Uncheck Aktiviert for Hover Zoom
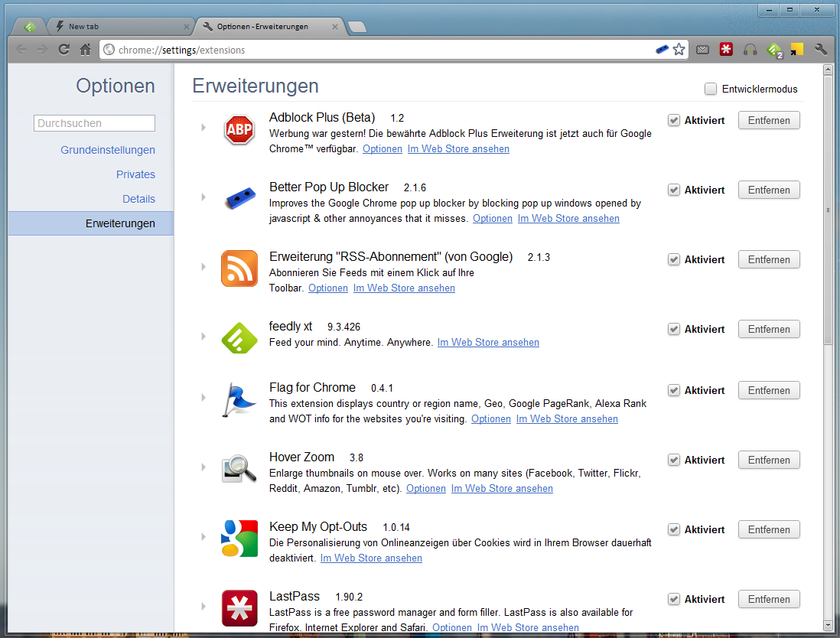This screenshot has height=638, width=840. pos(674,461)
